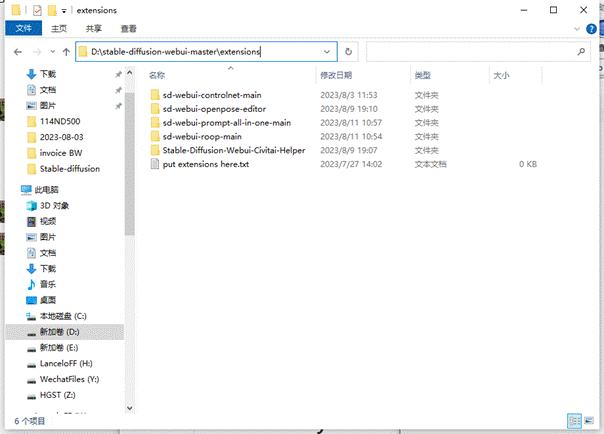The image size is (604, 434).
Task: Open WechatFiles (Y:) drive
Action: point(69,379)
